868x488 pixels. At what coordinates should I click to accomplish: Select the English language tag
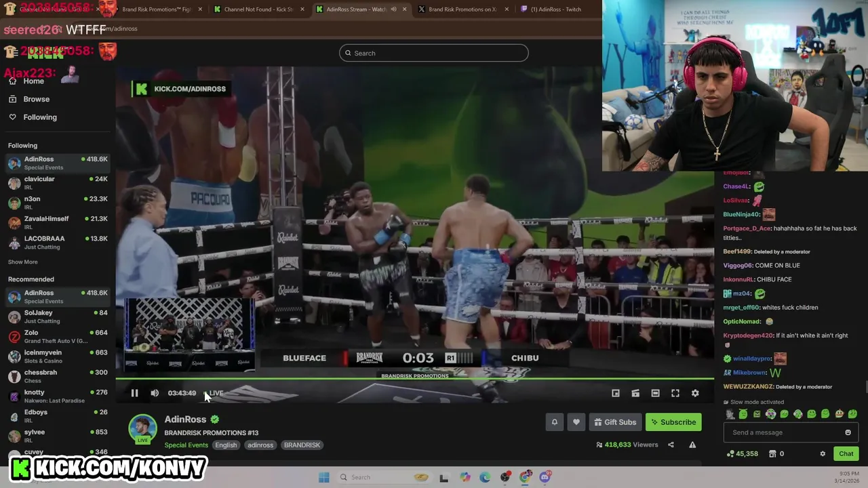pyautogui.click(x=226, y=445)
